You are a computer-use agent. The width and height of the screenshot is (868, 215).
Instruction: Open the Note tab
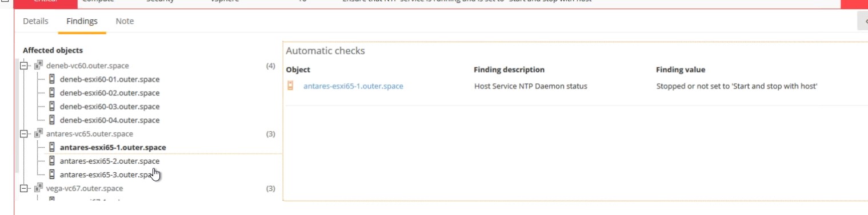pos(125,21)
